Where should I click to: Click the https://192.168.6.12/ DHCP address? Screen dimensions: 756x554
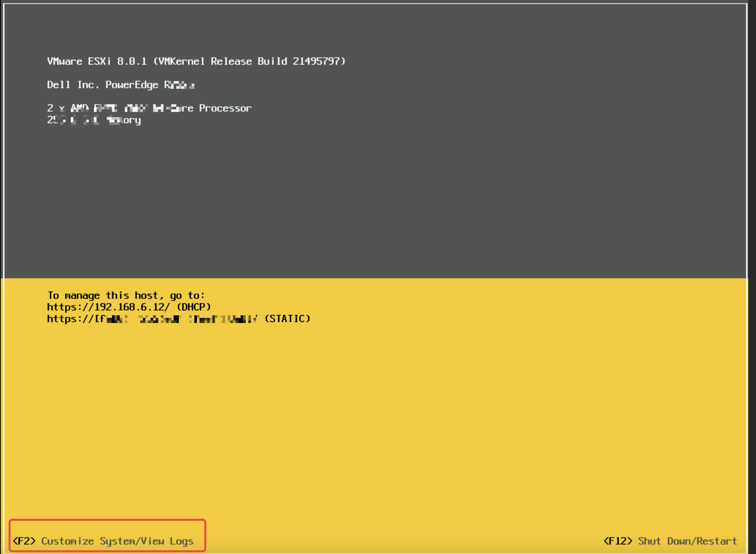[x=129, y=307]
